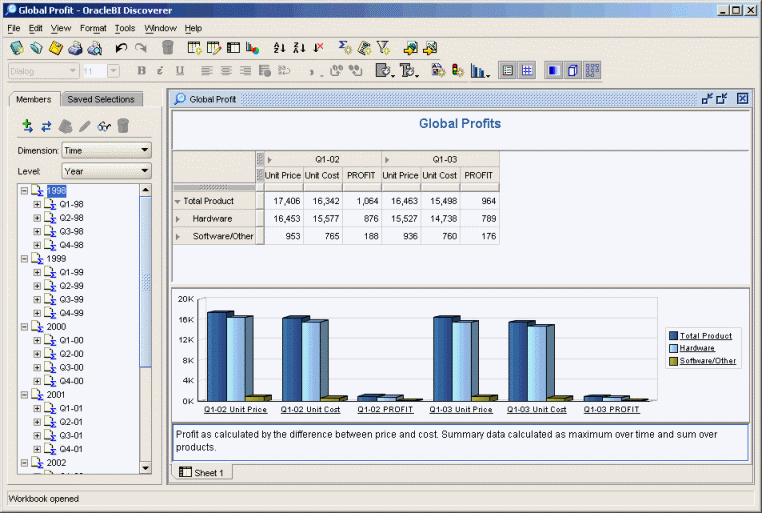Click the Redo arrow icon
This screenshot has width=762, height=513.
[x=141, y=48]
